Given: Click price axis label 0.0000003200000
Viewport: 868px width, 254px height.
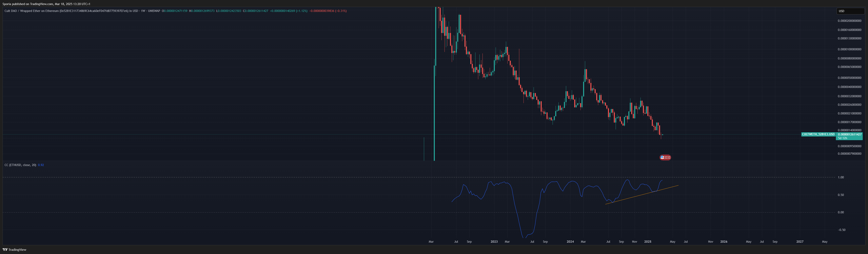Looking at the screenshot, I should point(849,96).
